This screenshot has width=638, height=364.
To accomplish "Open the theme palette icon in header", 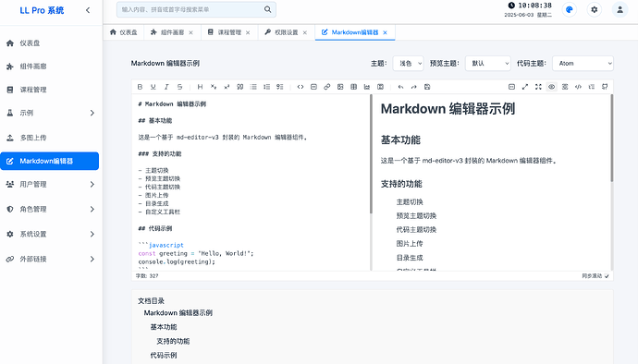I will point(570,9).
